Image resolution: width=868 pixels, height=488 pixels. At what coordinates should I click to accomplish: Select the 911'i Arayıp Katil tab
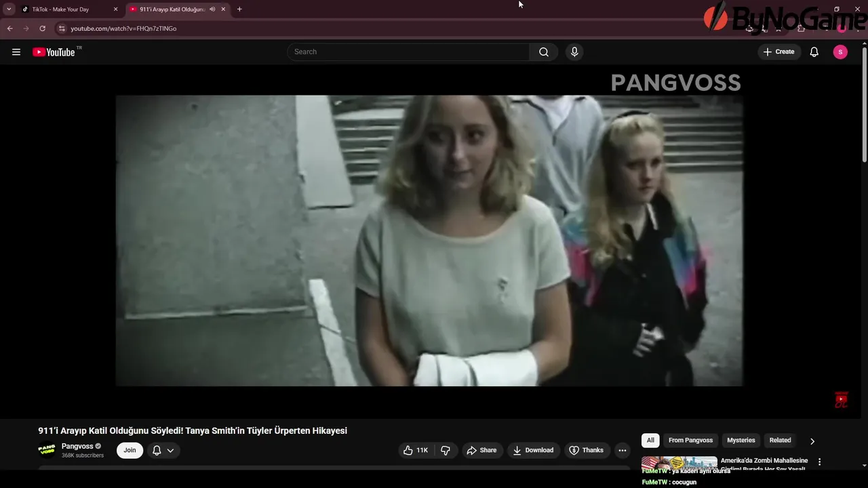[x=178, y=9]
